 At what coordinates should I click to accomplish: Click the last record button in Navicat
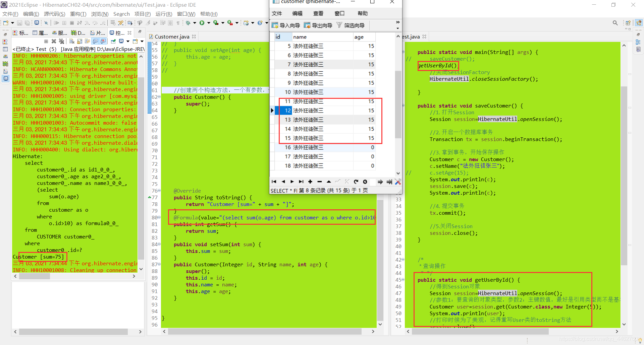pos(301,182)
